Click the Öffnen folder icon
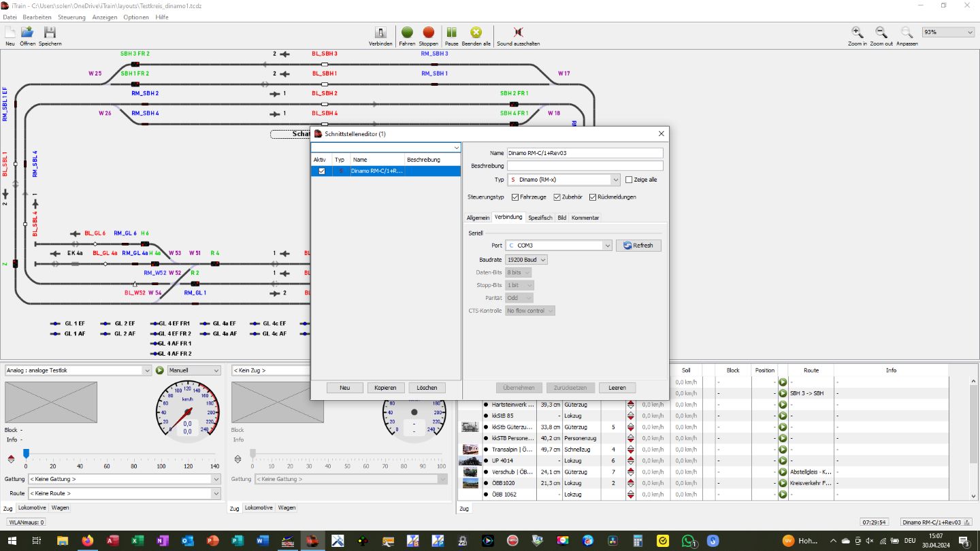 [x=27, y=33]
